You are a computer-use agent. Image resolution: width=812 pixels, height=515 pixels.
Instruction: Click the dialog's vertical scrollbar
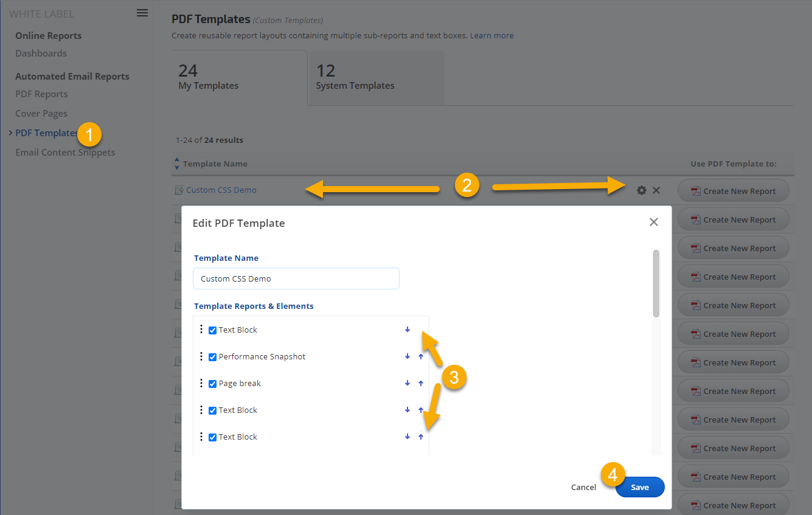pyautogui.click(x=656, y=283)
